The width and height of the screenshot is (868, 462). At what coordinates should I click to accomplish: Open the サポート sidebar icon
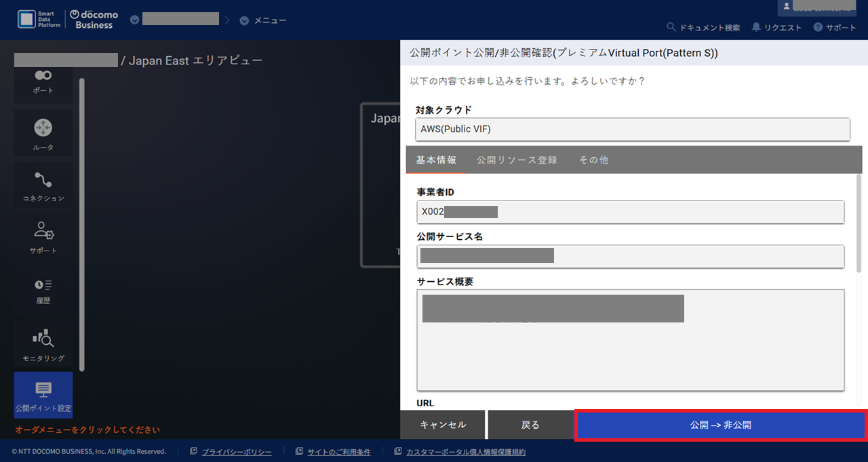[43, 237]
